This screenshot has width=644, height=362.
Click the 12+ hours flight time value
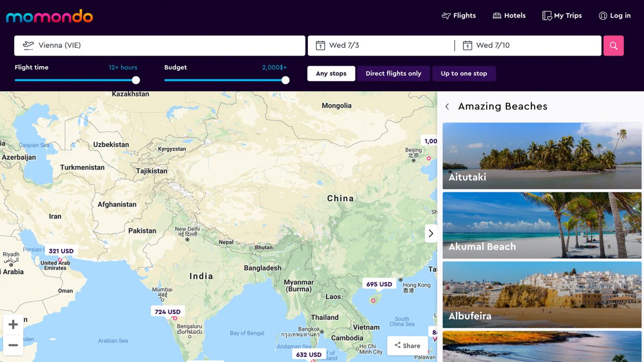click(123, 67)
